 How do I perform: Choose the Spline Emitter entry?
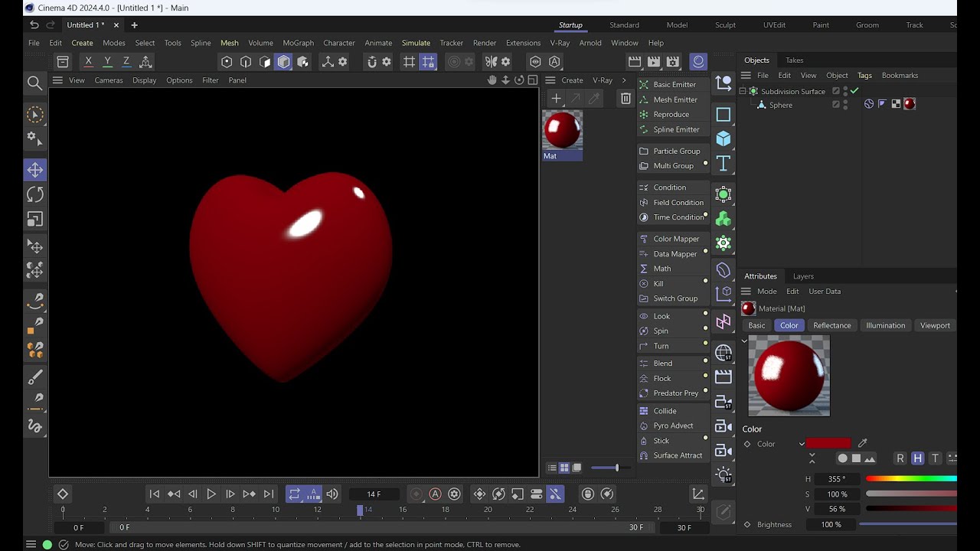point(674,129)
